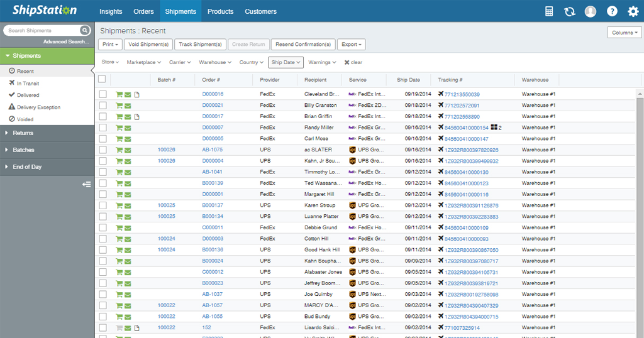Click document icon for order D000017
644x338 pixels.
(x=136, y=116)
